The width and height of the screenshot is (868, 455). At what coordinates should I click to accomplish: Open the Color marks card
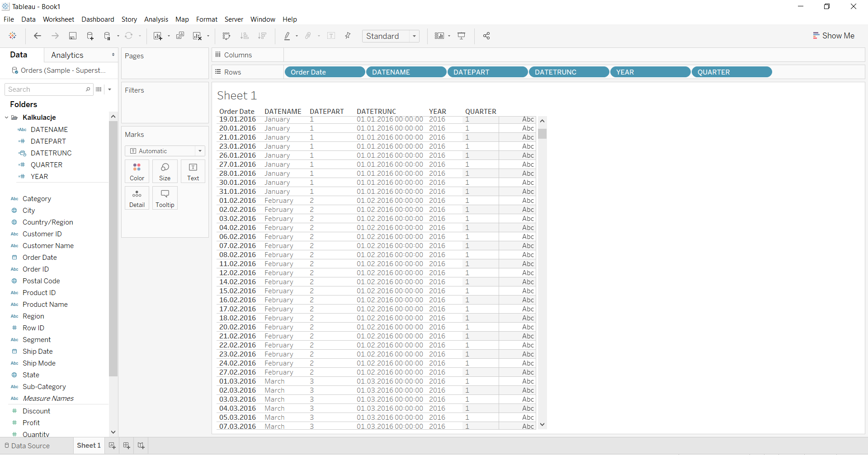(x=137, y=171)
